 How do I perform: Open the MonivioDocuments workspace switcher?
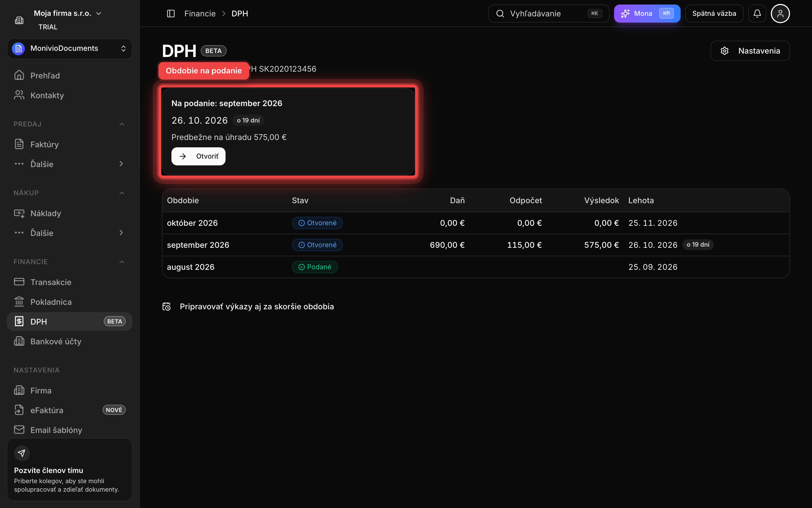point(69,49)
